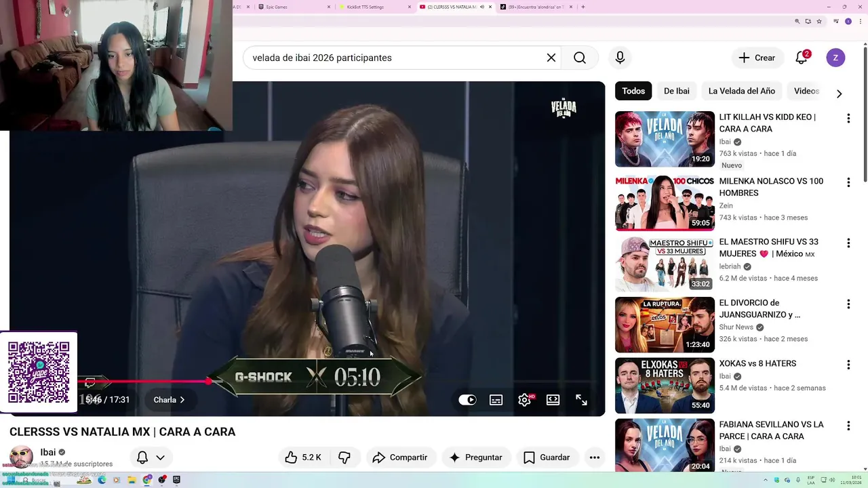Bookmark this page with star icon
868x488 pixels.
pos(819,21)
